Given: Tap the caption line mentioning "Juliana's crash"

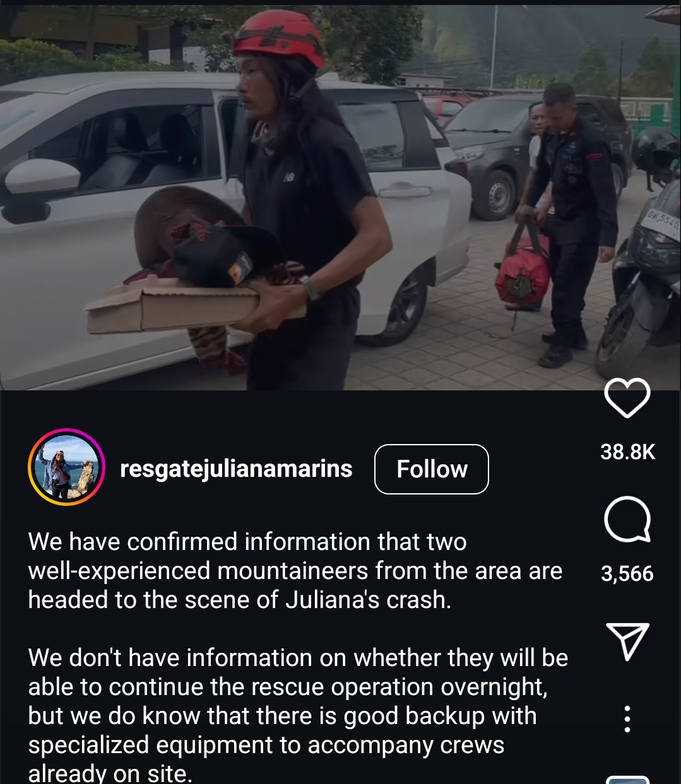Looking at the screenshot, I should point(240,600).
